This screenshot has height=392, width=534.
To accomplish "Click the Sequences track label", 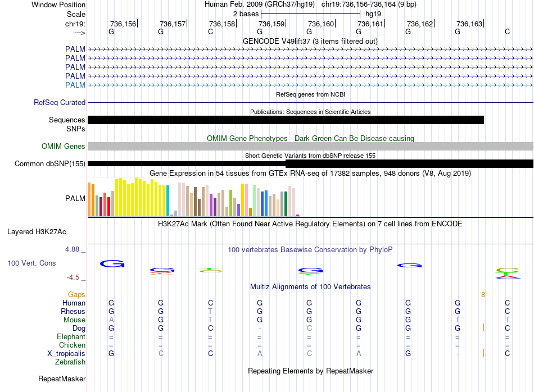I will point(67,120).
